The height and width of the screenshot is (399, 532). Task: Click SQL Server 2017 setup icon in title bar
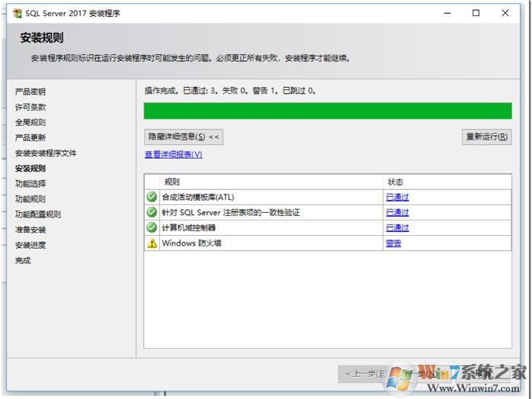[17, 13]
